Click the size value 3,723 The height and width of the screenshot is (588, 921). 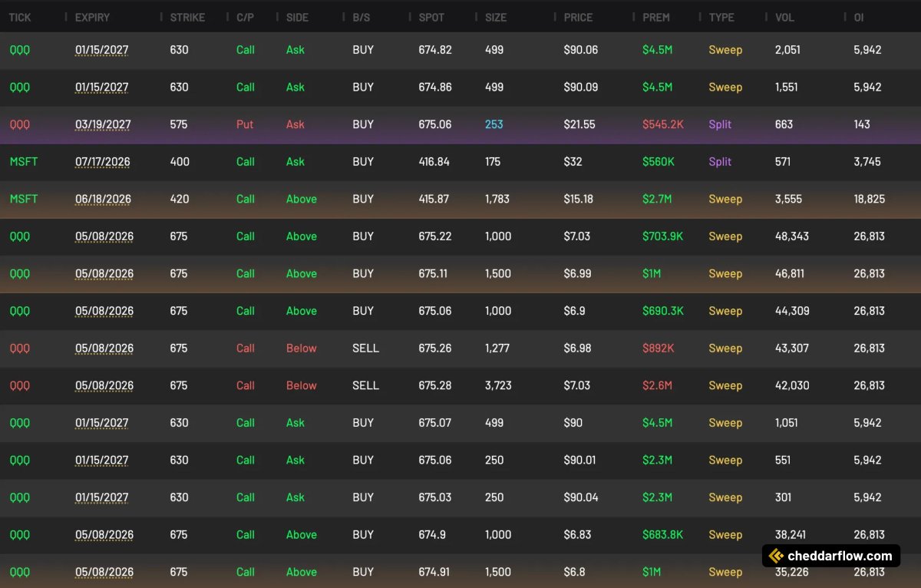coord(498,385)
